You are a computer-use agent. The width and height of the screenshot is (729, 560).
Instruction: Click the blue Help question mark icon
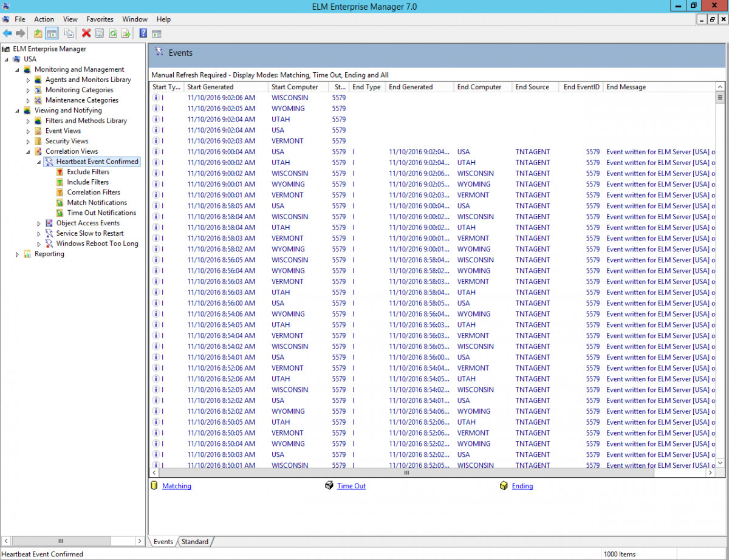tap(143, 33)
